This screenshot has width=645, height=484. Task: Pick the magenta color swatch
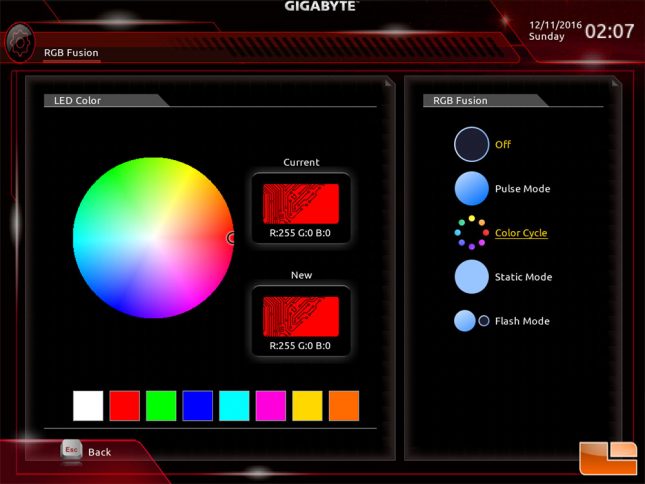(x=271, y=406)
